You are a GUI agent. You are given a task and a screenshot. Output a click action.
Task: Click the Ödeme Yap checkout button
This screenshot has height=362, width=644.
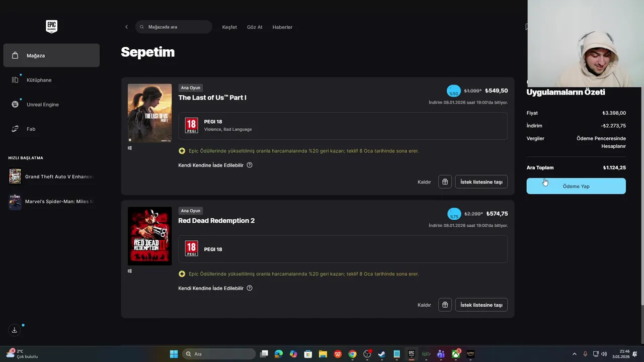[x=576, y=186]
